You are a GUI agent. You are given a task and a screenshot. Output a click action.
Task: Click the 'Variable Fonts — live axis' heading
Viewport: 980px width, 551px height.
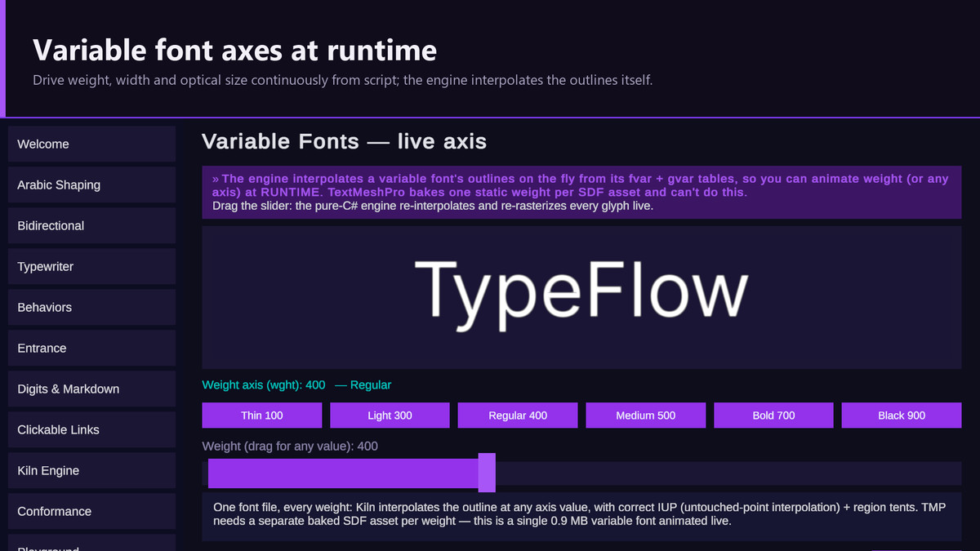344,141
